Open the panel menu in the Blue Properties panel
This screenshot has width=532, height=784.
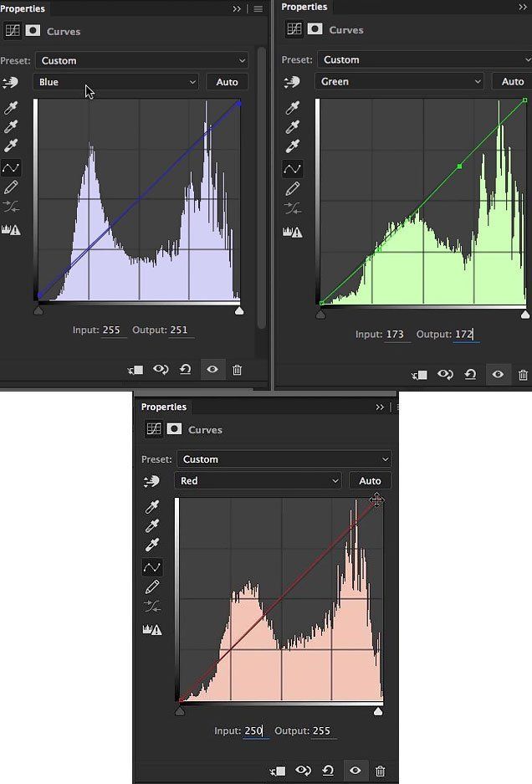(x=258, y=8)
